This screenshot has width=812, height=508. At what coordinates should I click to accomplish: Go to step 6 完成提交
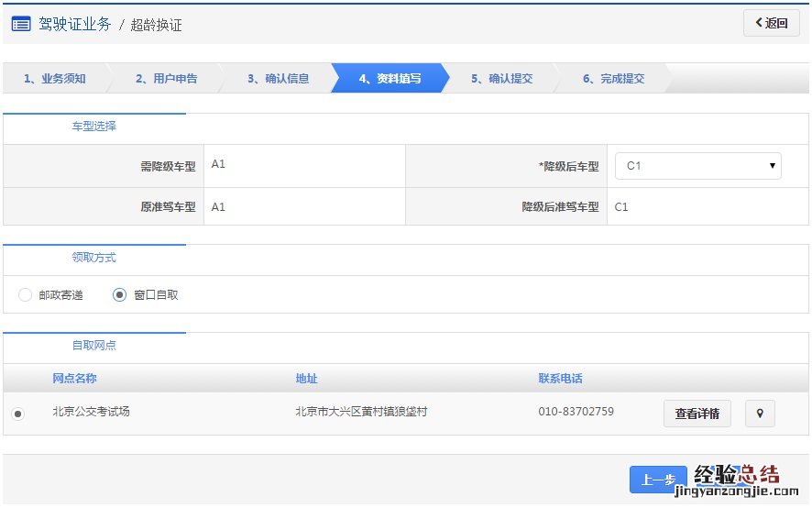click(x=613, y=79)
